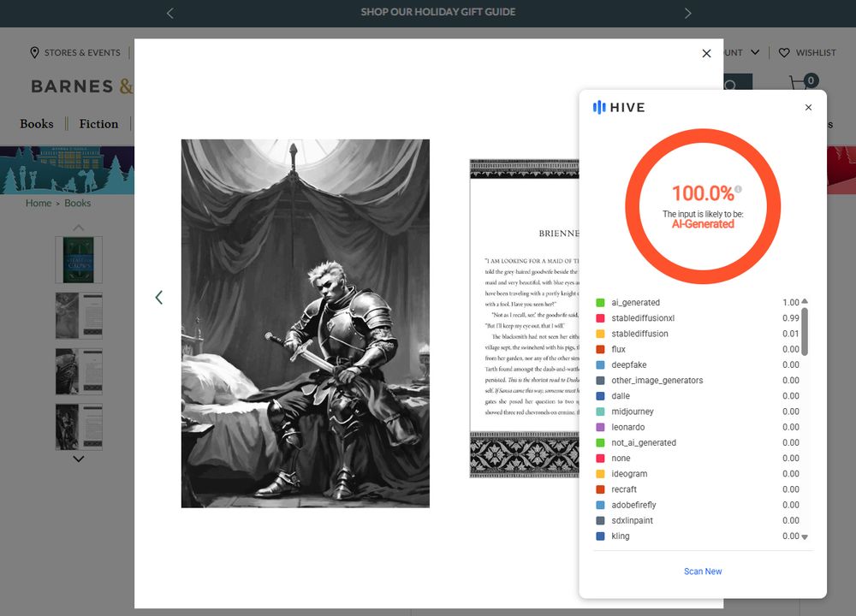Click the Wishlist heart icon
This screenshot has width=856, height=616.
click(x=784, y=52)
